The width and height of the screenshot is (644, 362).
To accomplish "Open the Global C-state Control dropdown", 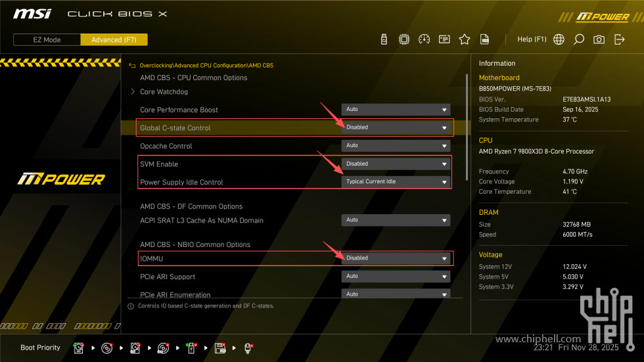I will point(396,127).
